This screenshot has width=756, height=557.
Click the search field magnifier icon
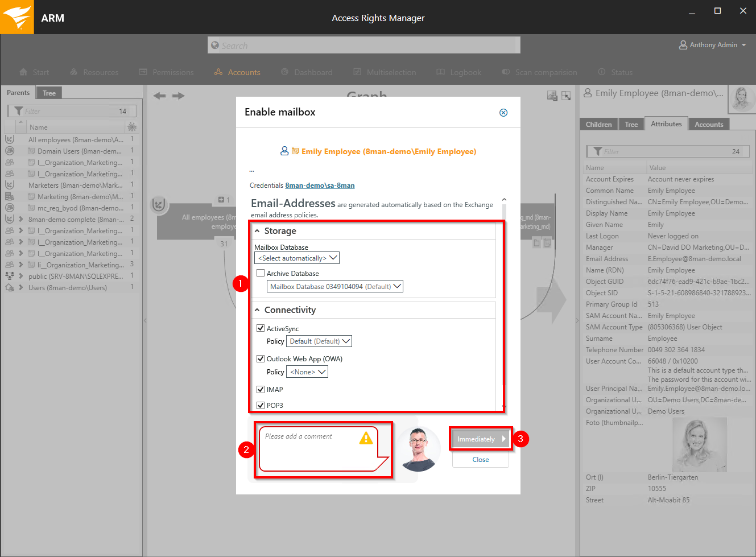tap(215, 46)
